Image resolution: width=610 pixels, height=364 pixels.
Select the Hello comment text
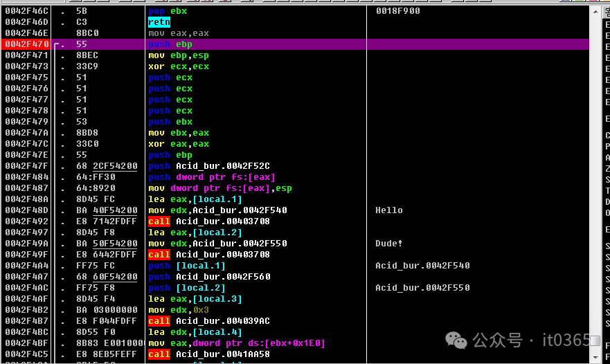389,210
